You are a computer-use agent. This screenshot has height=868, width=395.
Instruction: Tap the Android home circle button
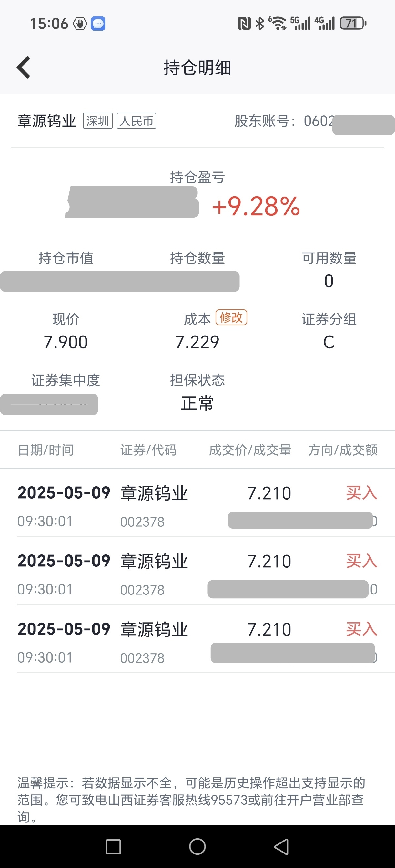[x=197, y=847]
